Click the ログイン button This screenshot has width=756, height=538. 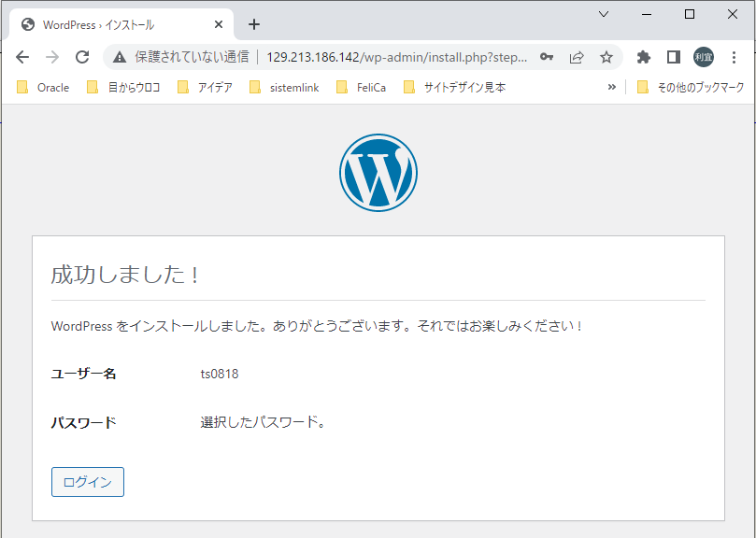pos(88,482)
